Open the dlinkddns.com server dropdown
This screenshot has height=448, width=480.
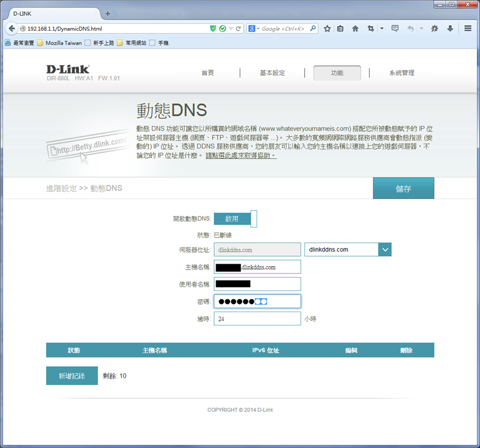348,250
